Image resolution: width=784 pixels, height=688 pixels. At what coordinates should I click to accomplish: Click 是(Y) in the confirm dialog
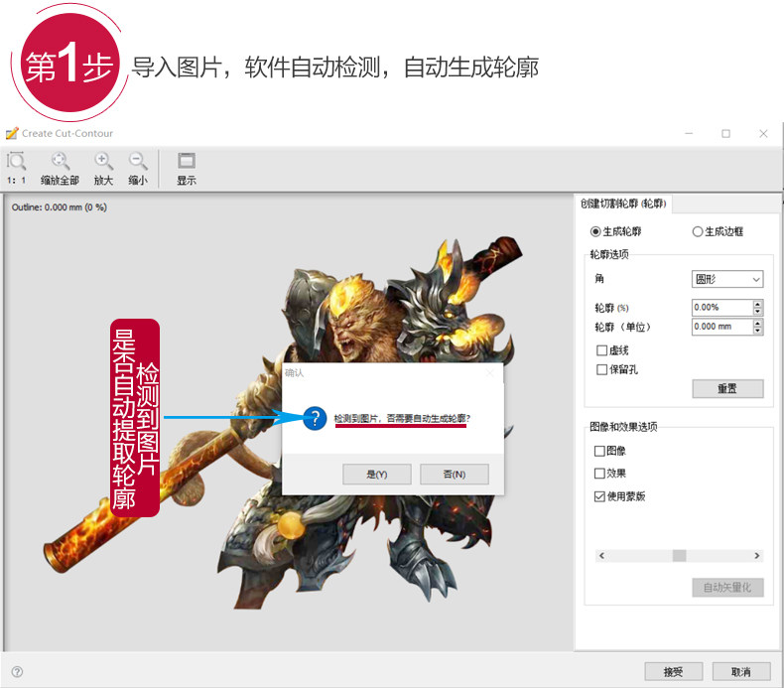(x=376, y=474)
